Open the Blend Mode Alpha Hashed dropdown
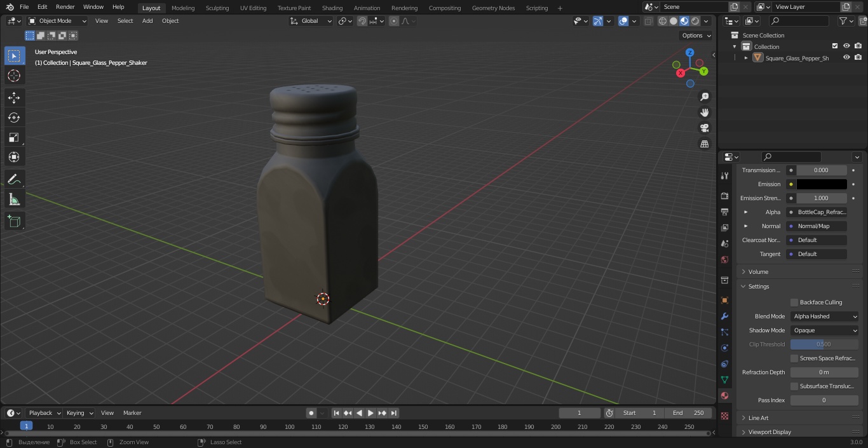The height and width of the screenshot is (448, 868). 824,316
